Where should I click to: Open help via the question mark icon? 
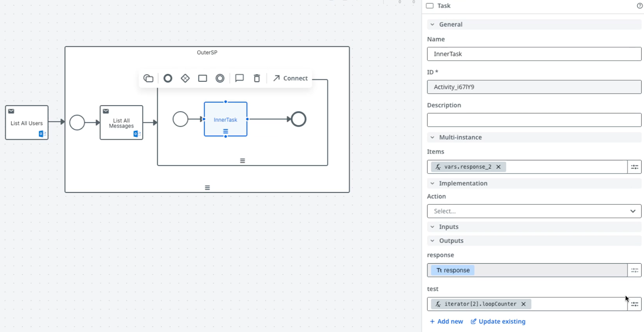[639, 6]
